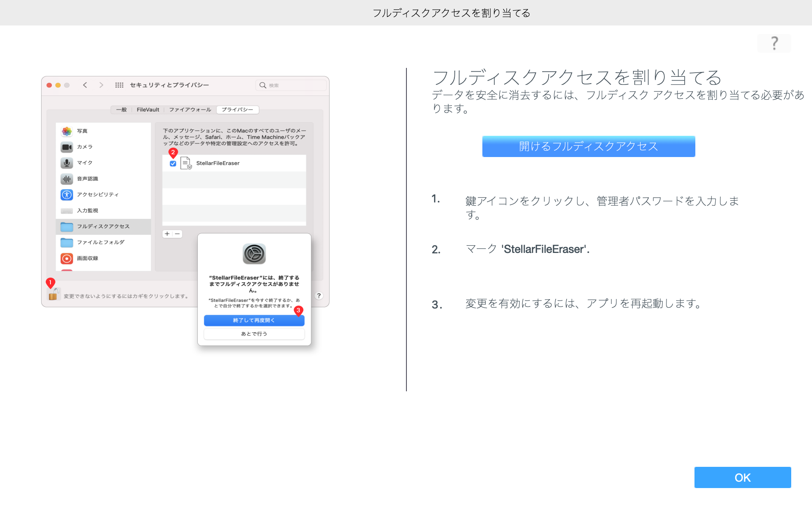Click the forward arrow in the illustrated preferences window
The image size is (812, 508).
point(101,85)
